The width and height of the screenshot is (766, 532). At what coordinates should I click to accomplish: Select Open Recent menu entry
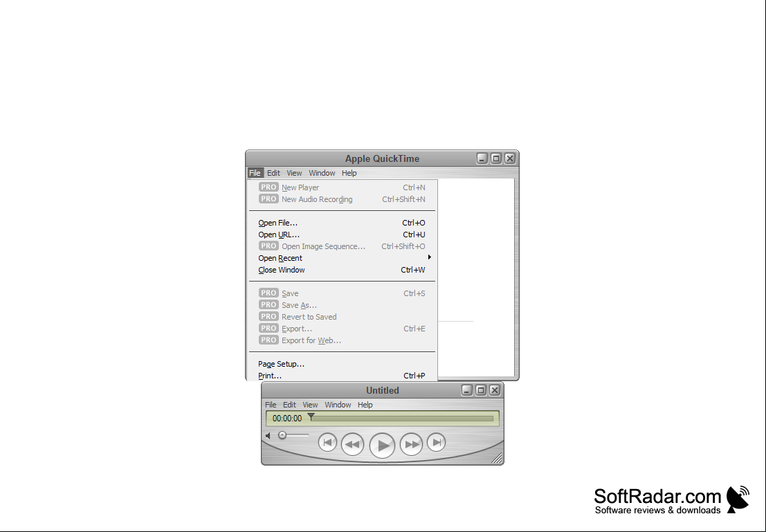pyautogui.click(x=342, y=258)
